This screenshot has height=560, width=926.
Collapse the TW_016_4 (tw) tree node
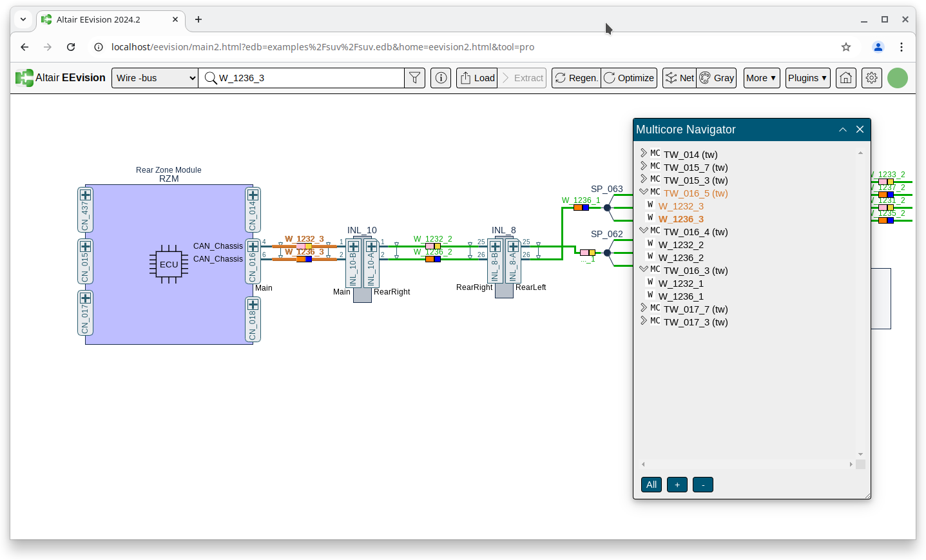[x=643, y=231]
